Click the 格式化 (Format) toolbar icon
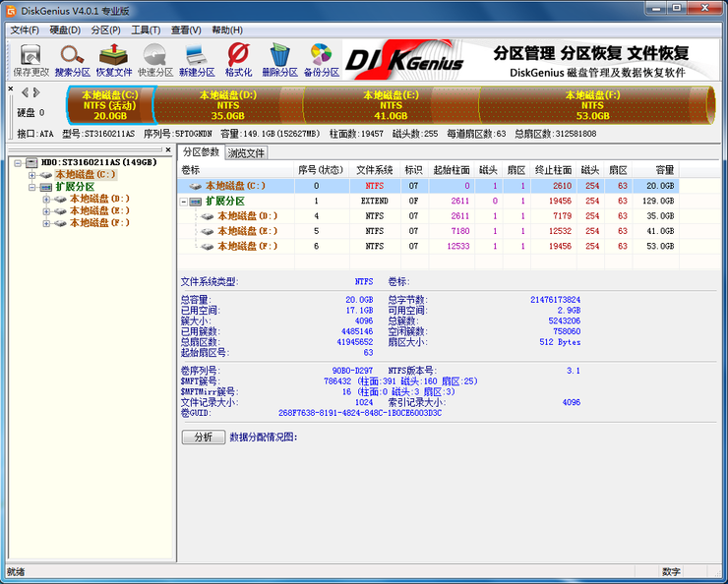The height and width of the screenshot is (584, 728). click(238, 59)
